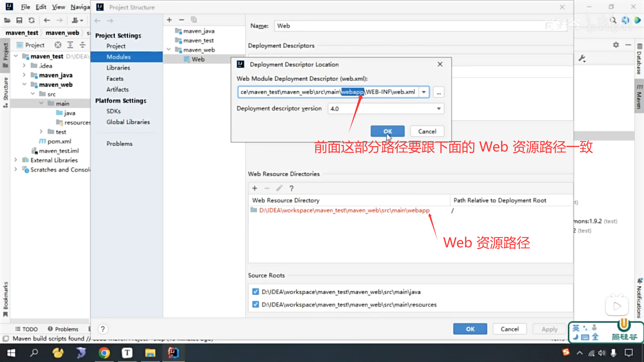Image resolution: width=644 pixels, height=362 pixels.
Task: Expand the External Libraries tree node
Action: [15, 160]
